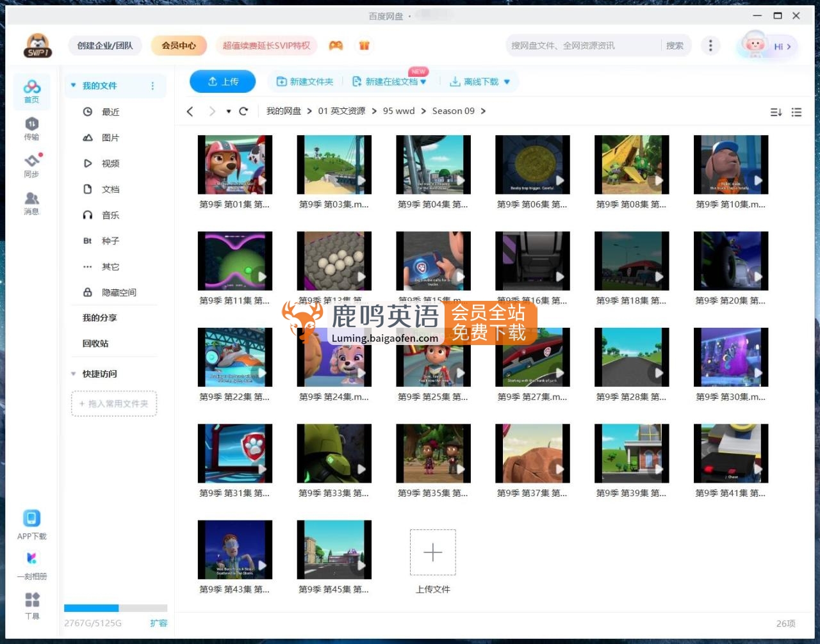The image size is (820, 644).
Task: Switch to list view layout
Action: (796, 111)
